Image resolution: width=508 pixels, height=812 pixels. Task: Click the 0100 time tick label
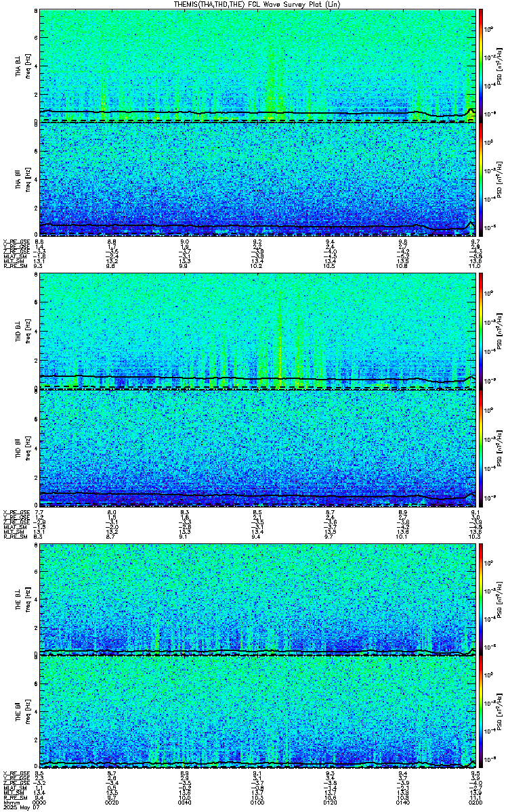(258, 803)
